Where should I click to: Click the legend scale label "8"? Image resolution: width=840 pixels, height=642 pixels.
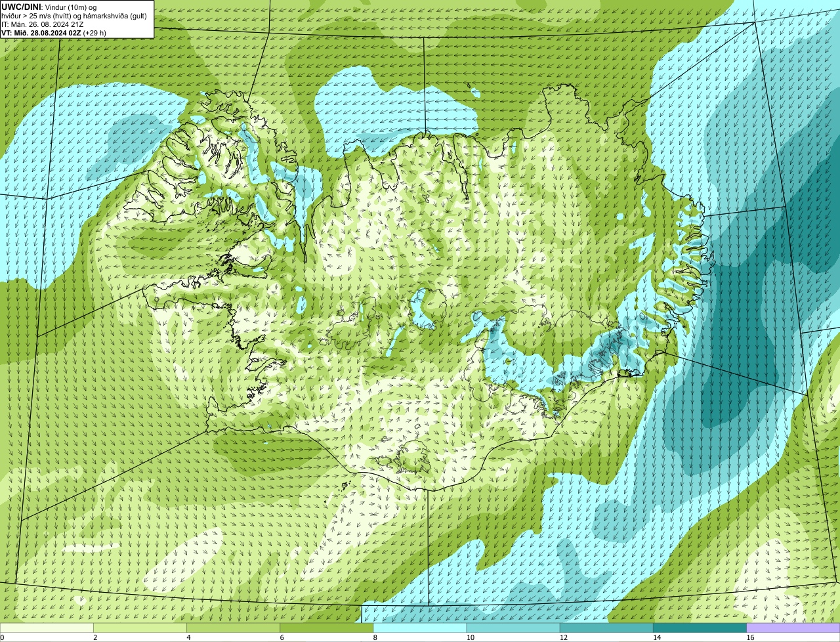pos(375,637)
